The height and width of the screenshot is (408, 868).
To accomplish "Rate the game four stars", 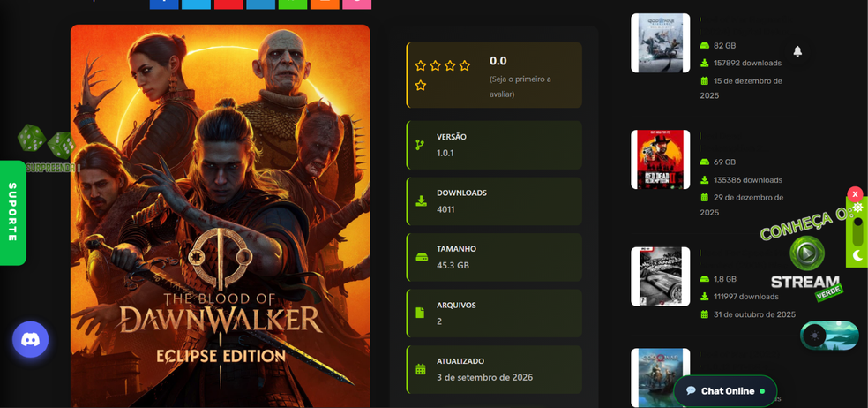I will [x=465, y=66].
